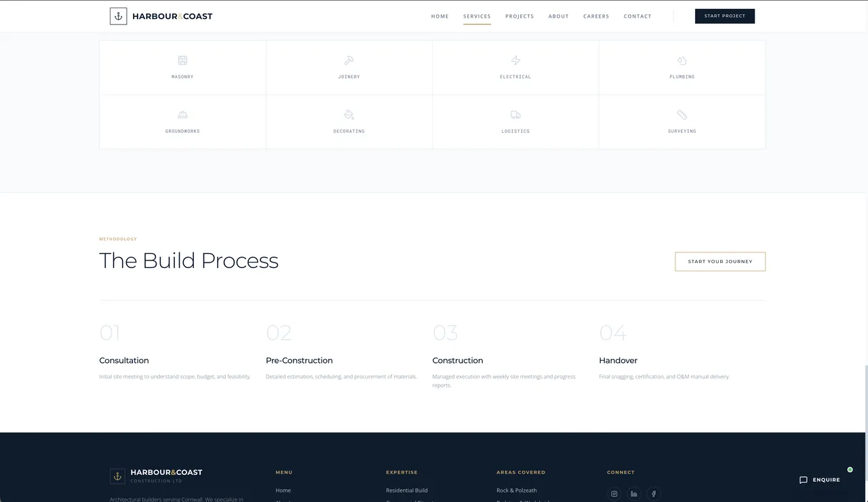Open the Enquire chat widget
Image resolution: width=868 pixels, height=502 pixels.
click(x=820, y=480)
